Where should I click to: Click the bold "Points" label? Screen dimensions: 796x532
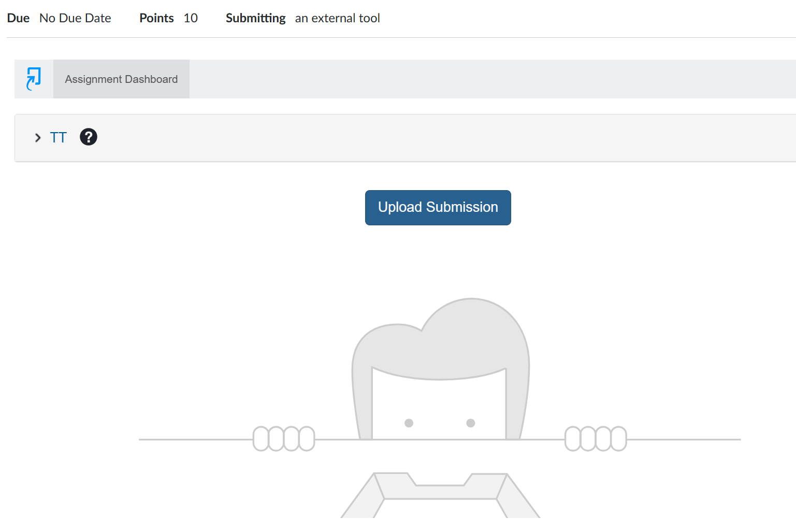[156, 18]
